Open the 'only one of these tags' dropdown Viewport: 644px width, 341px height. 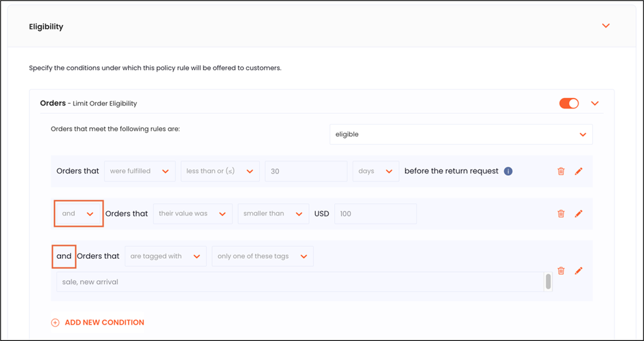tap(262, 256)
